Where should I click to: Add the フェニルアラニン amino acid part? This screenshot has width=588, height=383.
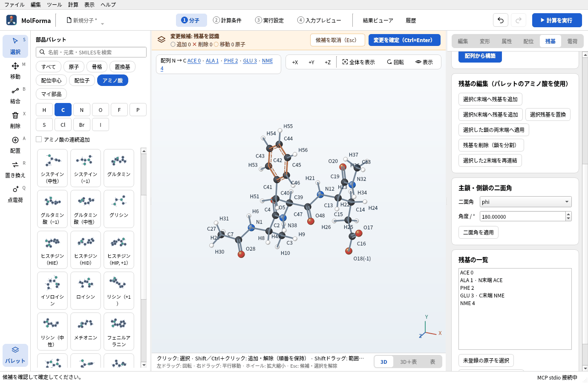[x=119, y=331]
